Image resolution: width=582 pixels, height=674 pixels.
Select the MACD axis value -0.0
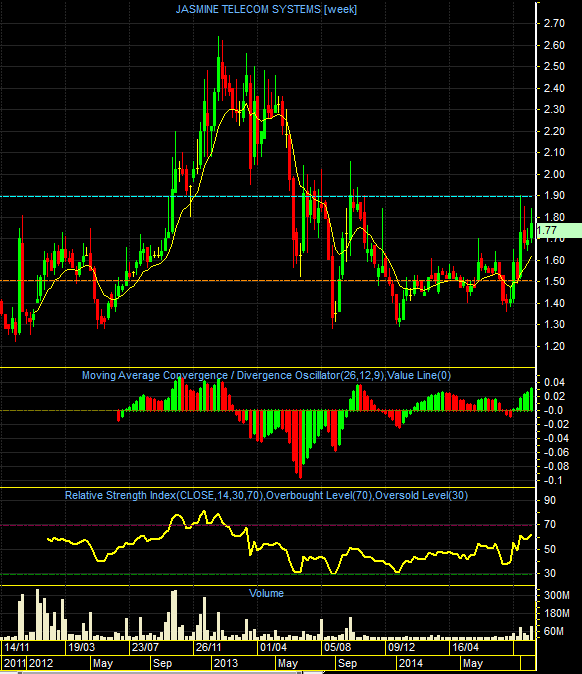point(553,411)
